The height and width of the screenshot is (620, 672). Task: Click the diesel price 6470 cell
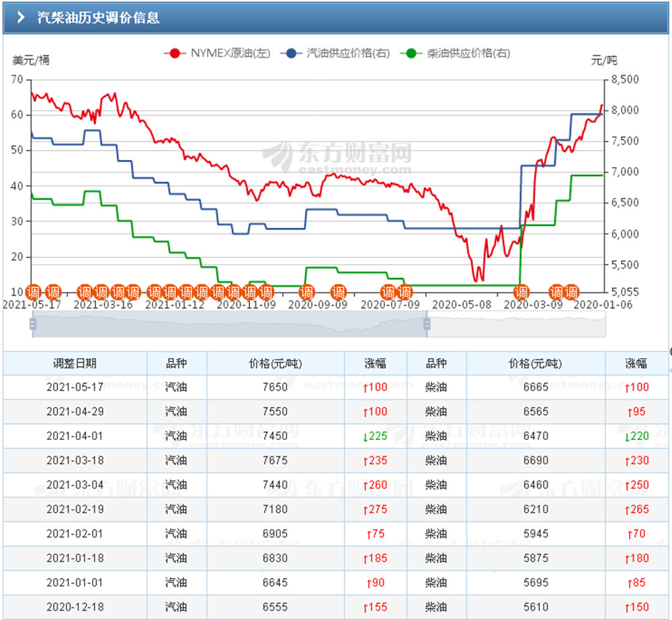pos(536,436)
